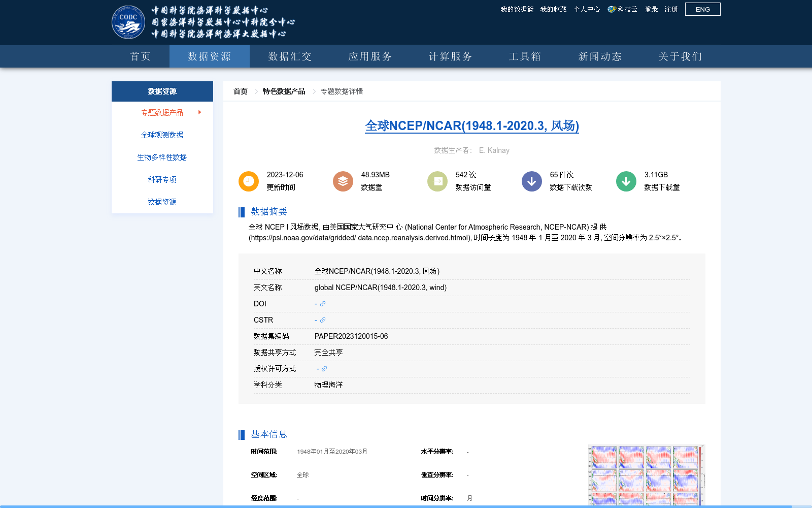812x508 pixels.
Task: Click the blue download count icon
Action: point(532,181)
